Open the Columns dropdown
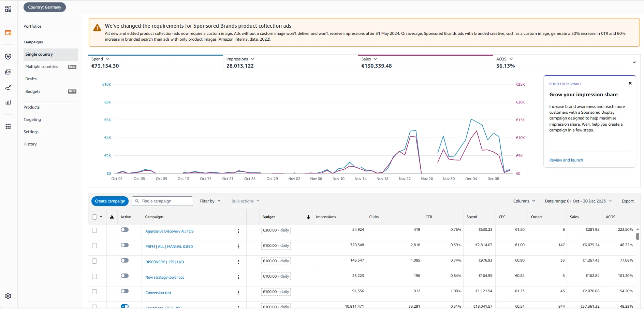The width and height of the screenshot is (644, 309). coord(524,201)
